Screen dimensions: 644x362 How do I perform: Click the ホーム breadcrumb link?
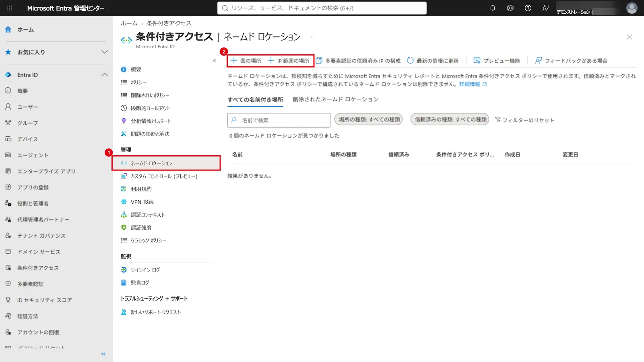[129, 23]
